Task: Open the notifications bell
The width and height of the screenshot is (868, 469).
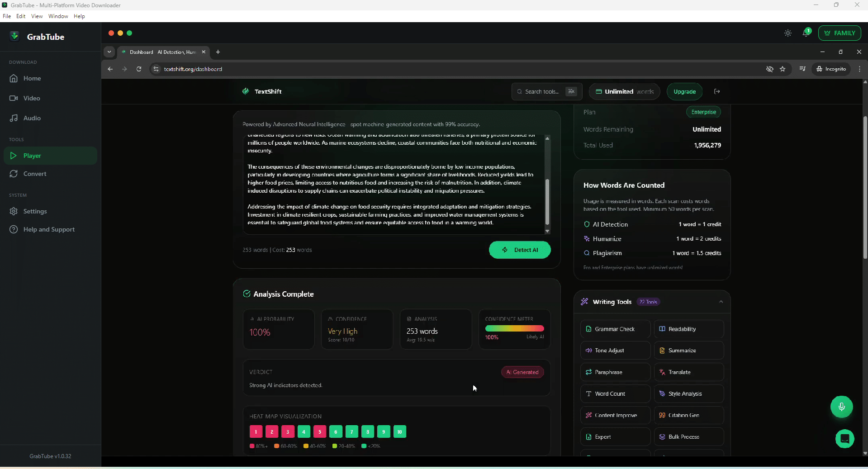Action: 806,33
